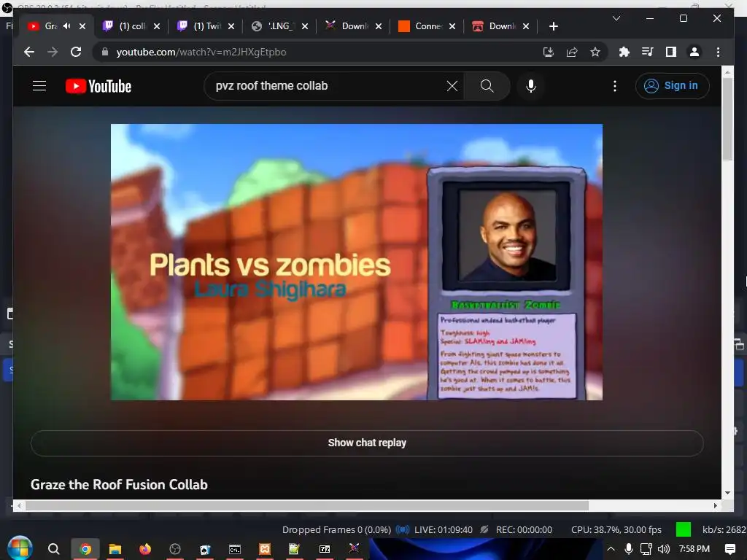
Task: Clear the YouTube search query
Action: click(x=452, y=86)
